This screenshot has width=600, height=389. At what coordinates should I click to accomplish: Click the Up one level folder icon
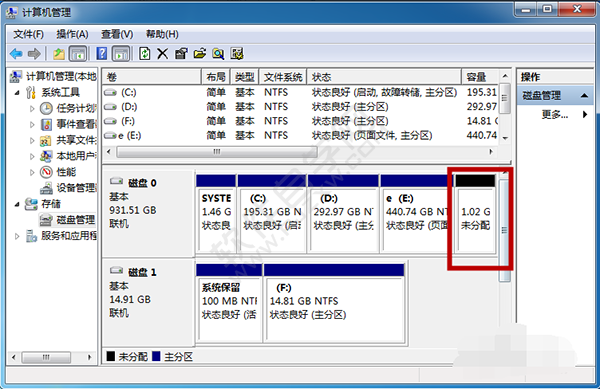(x=59, y=54)
